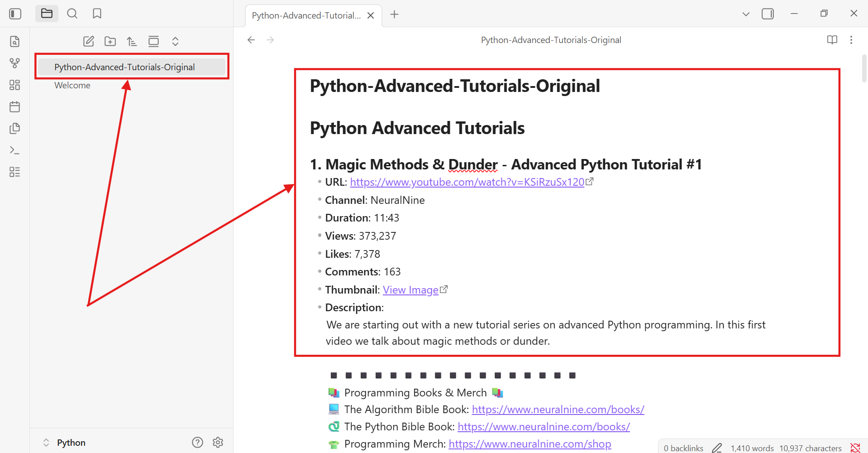The width and height of the screenshot is (868, 453).
Task: Open the graph view from the left ribbon
Action: (x=14, y=63)
